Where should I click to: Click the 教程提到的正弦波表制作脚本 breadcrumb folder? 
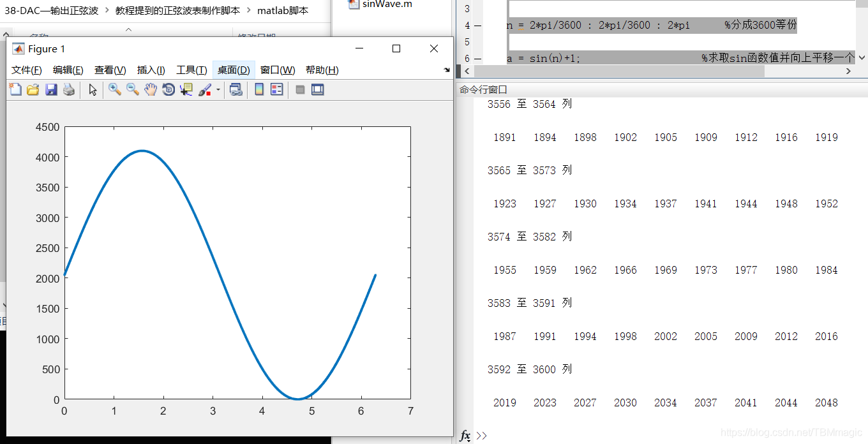click(178, 11)
